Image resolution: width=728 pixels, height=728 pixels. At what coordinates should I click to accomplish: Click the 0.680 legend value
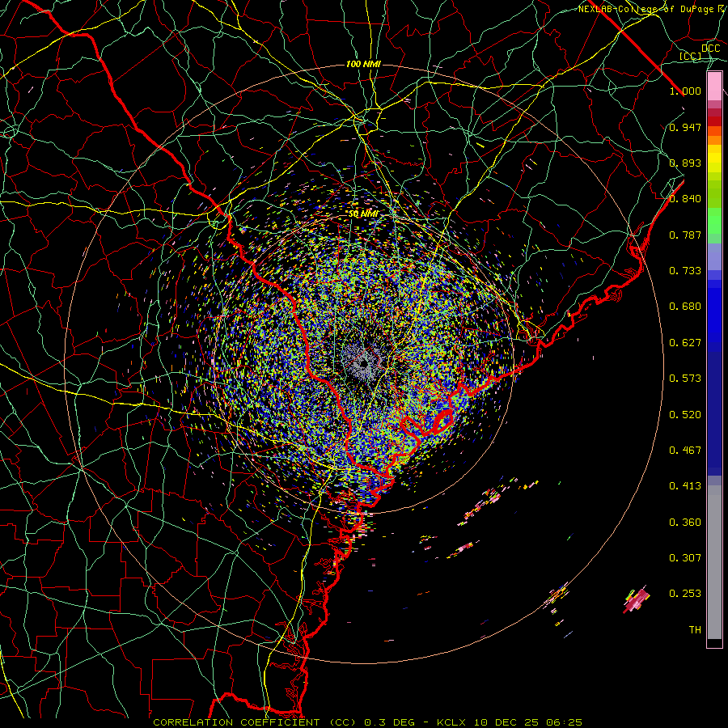click(x=685, y=307)
